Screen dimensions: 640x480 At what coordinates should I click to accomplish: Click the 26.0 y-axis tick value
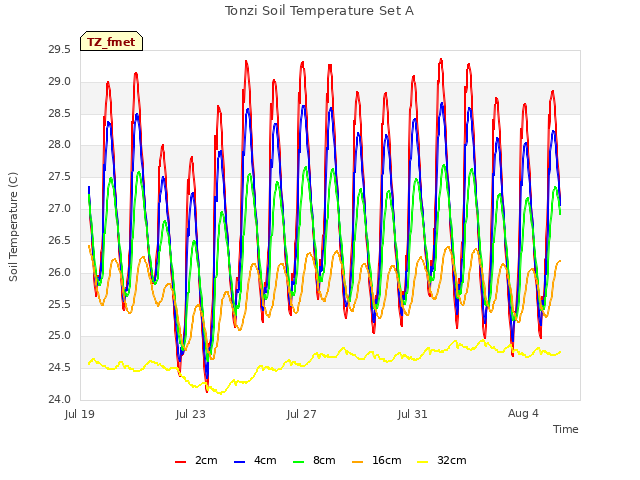(x=60, y=272)
